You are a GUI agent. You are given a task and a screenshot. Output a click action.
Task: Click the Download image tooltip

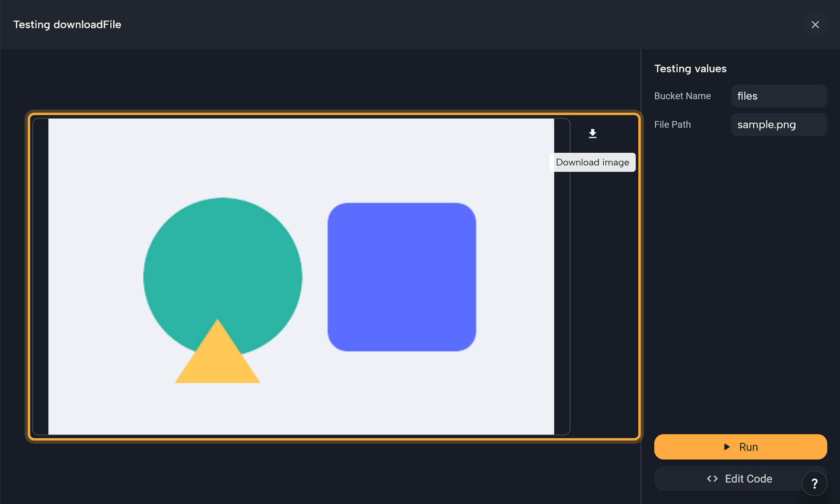pos(592,162)
